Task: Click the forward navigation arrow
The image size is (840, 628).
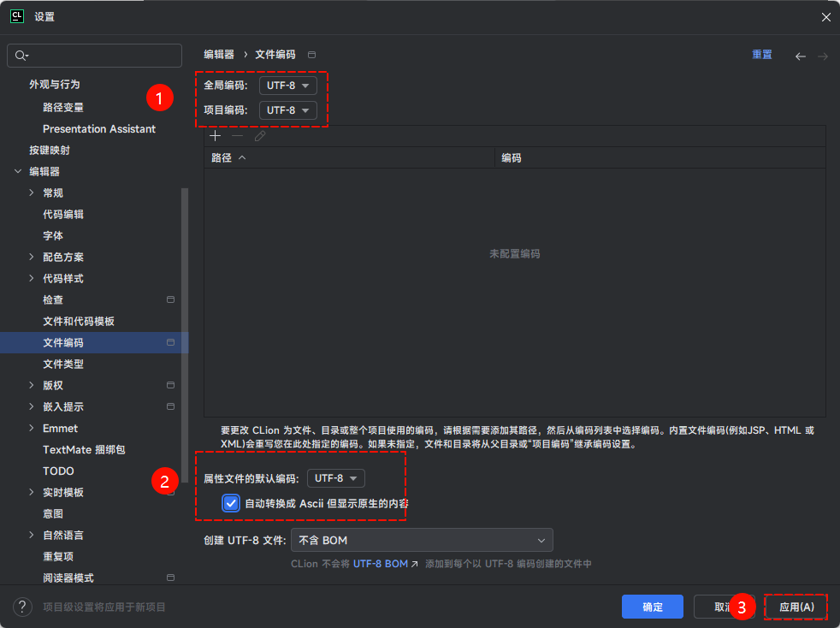Action: (822, 55)
